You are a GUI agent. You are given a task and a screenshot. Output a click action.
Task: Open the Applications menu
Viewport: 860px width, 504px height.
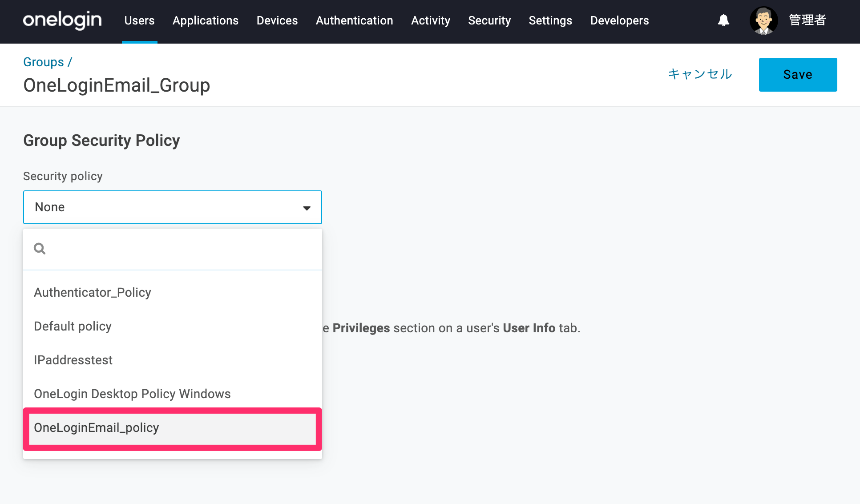pos(206,20)
